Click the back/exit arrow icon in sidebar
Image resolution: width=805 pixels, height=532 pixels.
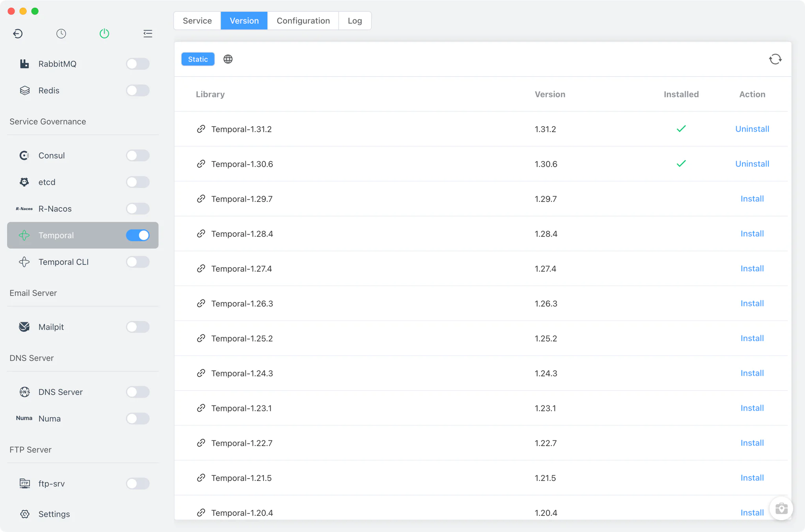coord(18,33)
